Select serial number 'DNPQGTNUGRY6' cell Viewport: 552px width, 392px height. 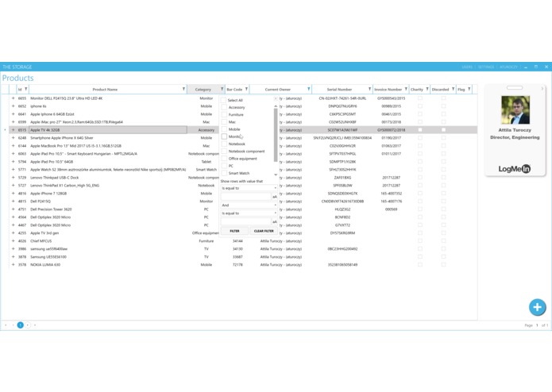(x=342, y=106)
